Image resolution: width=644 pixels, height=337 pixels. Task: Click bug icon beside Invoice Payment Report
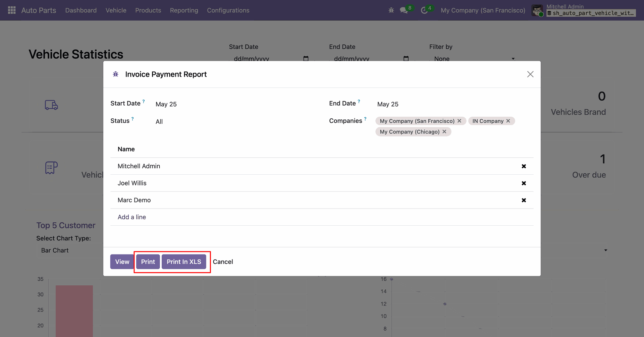click(x=116, y=74)
